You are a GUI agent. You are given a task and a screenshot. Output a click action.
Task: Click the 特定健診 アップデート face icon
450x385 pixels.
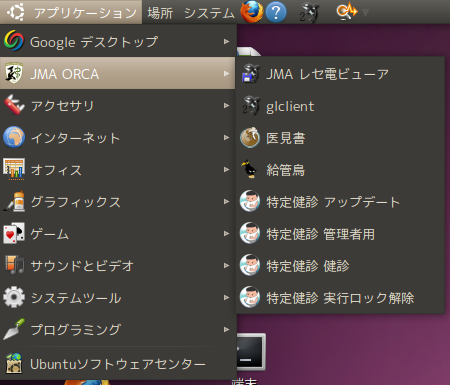pyautogui.click(x=250, y=201)
